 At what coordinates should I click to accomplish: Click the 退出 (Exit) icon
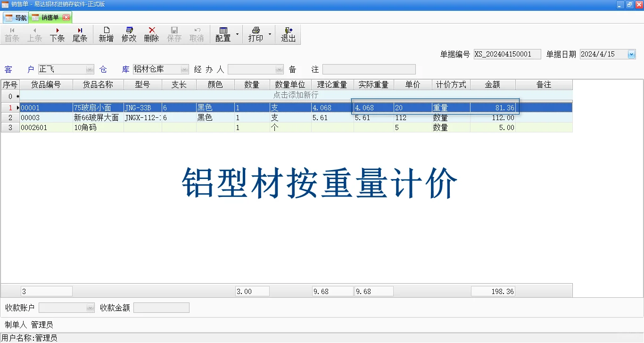pos(288,34)
